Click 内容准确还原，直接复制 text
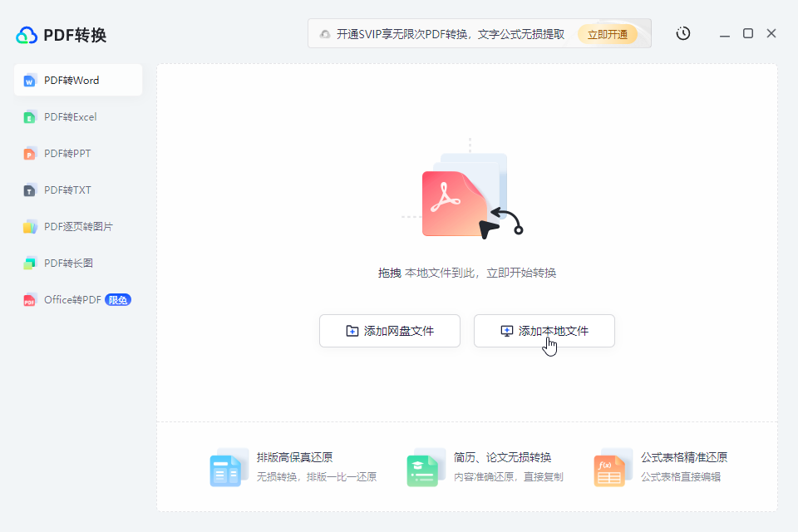 [509, 477]
